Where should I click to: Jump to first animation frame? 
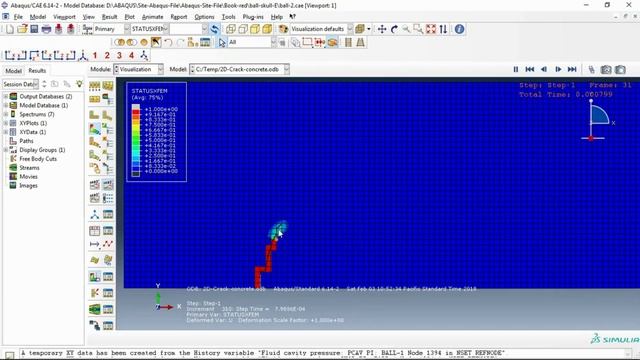[530, 69]
